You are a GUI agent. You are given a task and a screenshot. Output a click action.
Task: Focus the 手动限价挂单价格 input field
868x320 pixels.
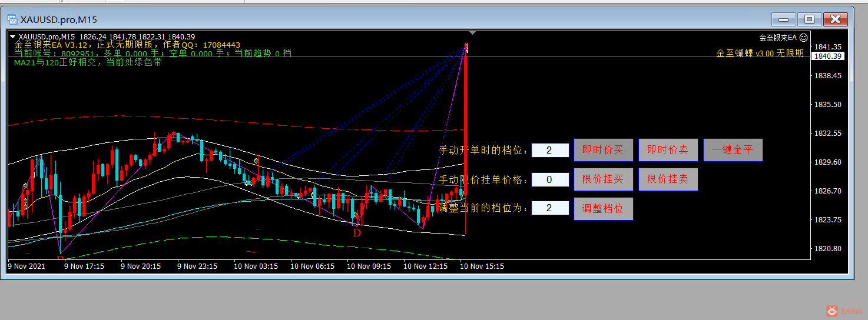pos(550,179)
